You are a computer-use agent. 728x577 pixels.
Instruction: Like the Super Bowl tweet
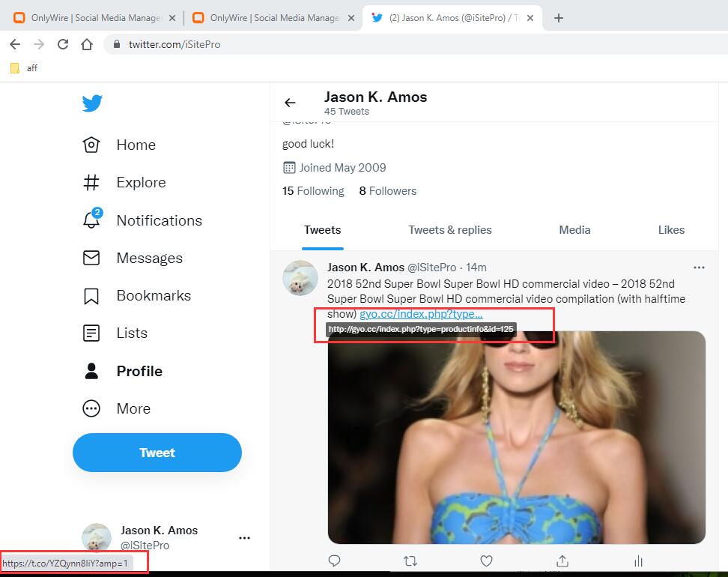[486, 561]
